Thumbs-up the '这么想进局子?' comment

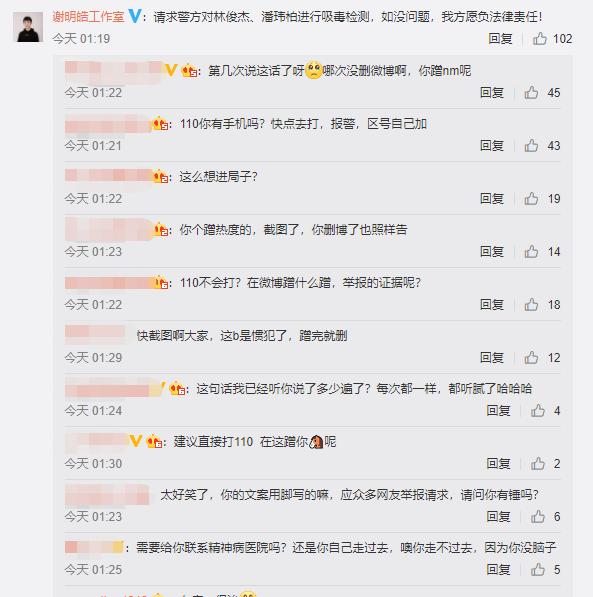(531, 198)
